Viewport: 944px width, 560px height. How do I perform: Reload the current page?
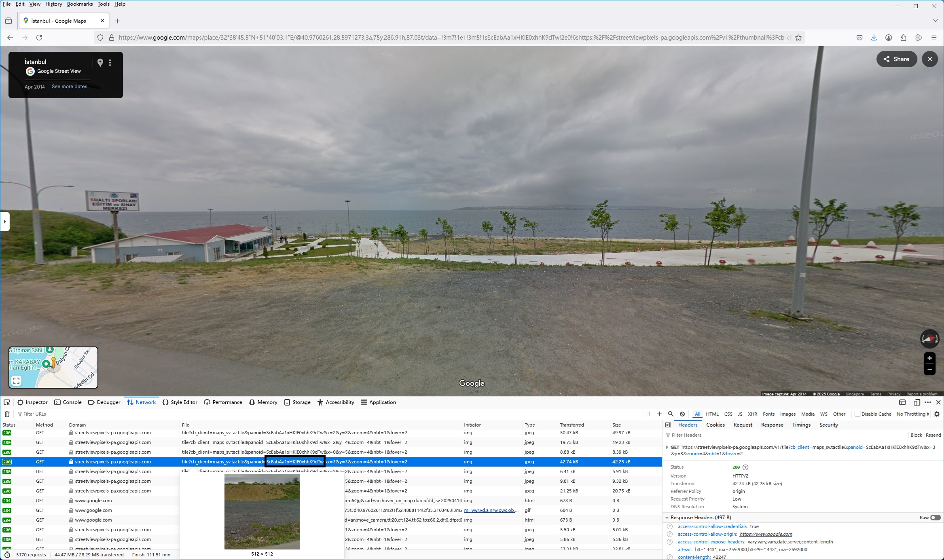[x=39, y=38]
